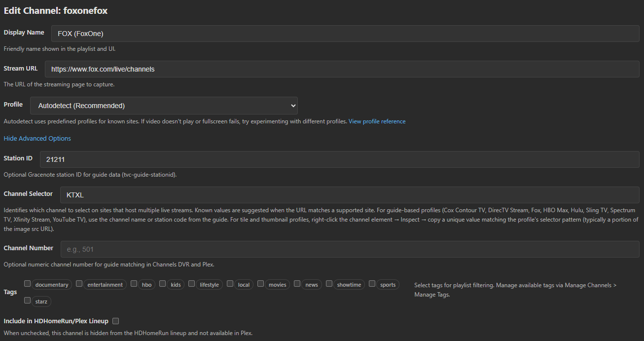The width and height of the screenshot is (644, 341).
Task: Enable the movies tag checkbox
Action: click(x=261, y=284)
